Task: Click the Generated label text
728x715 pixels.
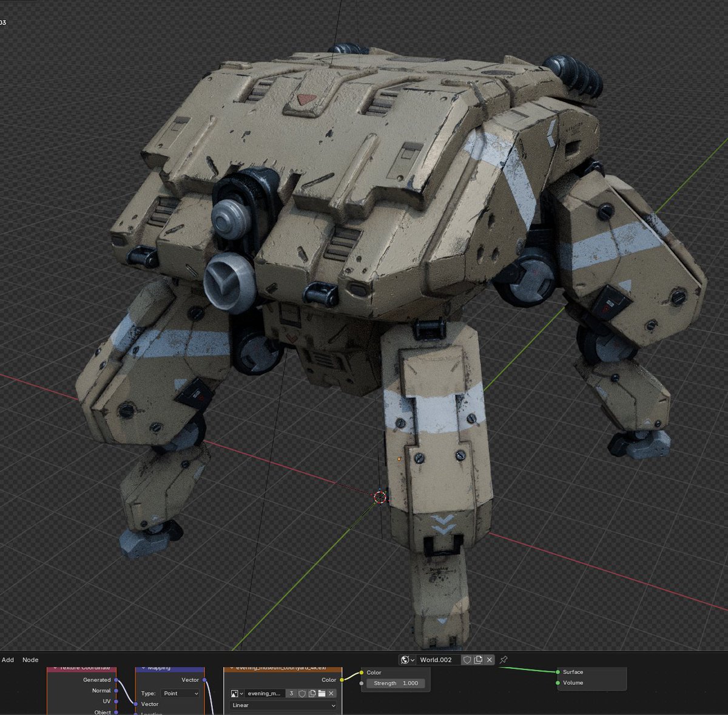Action: click(x=97, y=680)
